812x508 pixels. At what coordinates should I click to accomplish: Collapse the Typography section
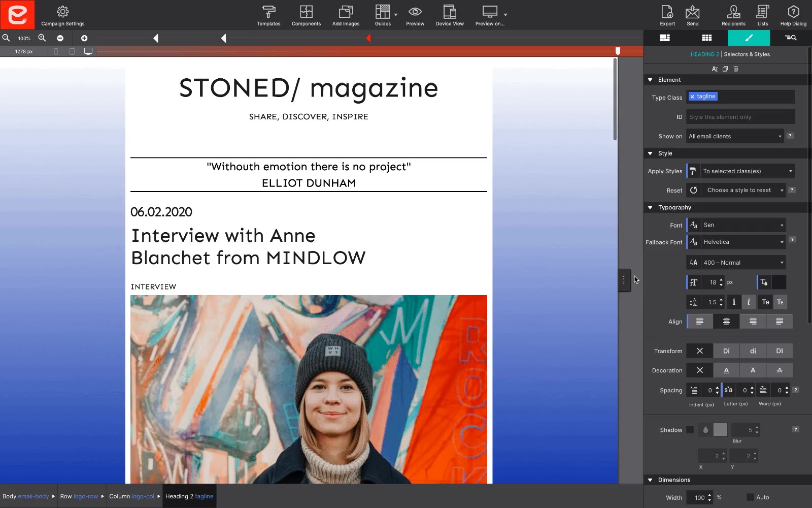[650, 208]
